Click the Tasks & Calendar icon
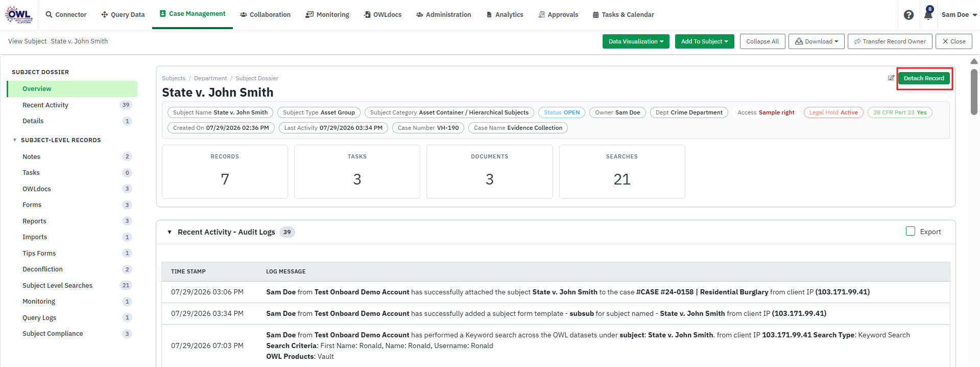The image size is (980, 367). tap(595, 15)
